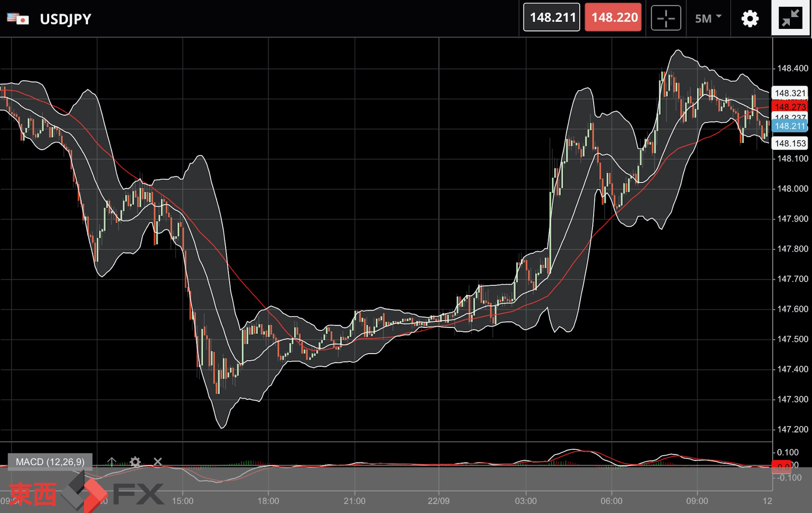Viewport: 812px width, 513px height.
Task: Click the red 148.220 ask price button
Action: (x=613, y=18)
